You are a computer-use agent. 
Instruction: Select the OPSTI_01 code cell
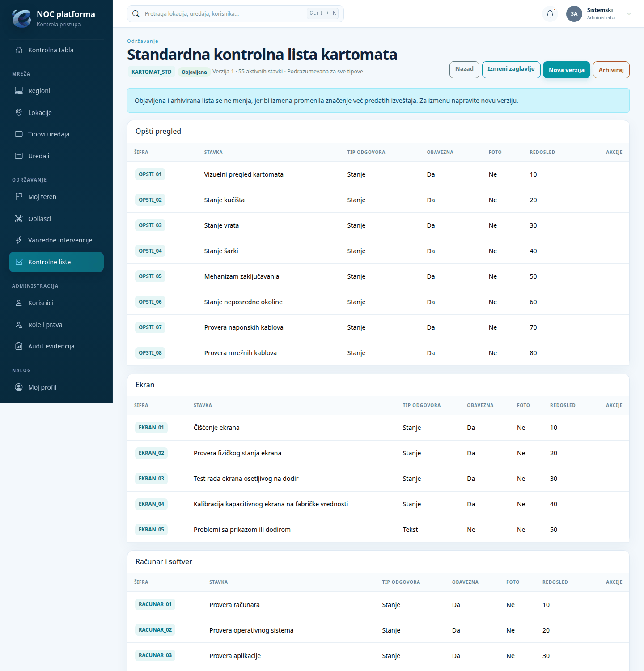[150, 174]
